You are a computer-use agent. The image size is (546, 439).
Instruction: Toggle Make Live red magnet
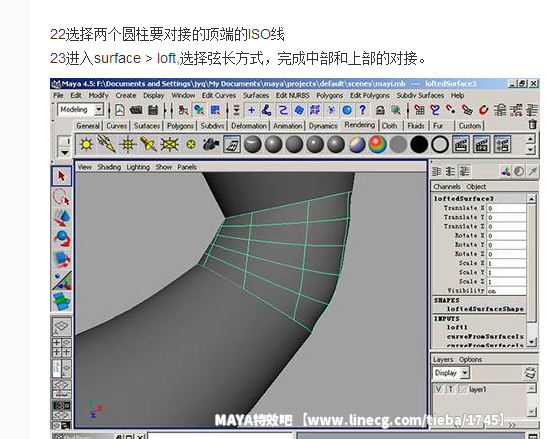(x=483, y=110)
